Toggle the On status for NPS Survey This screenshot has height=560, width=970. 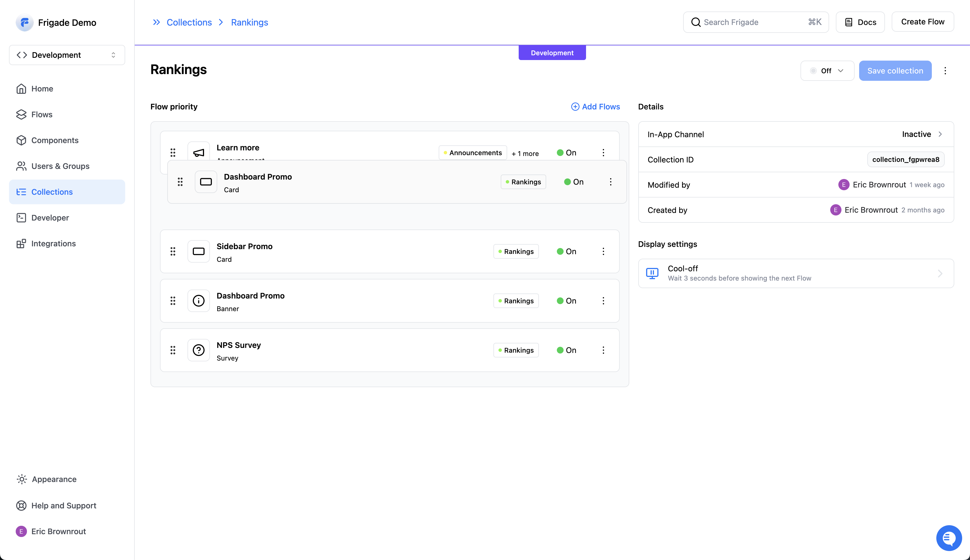click(x=566, y=350)
